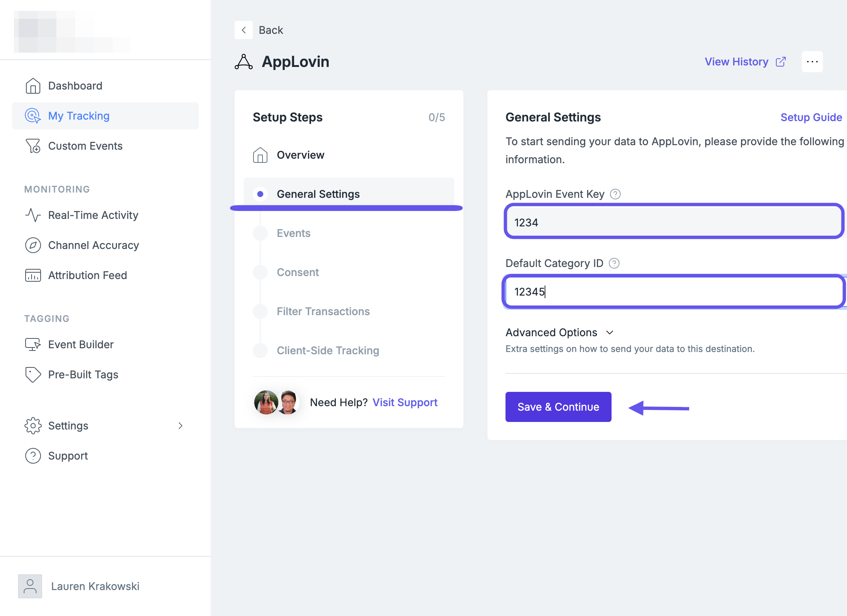The height and width of the screenshot is (616, 847).
Task: Click the Lauren Krakowski account name
Action: pos(95,586)
